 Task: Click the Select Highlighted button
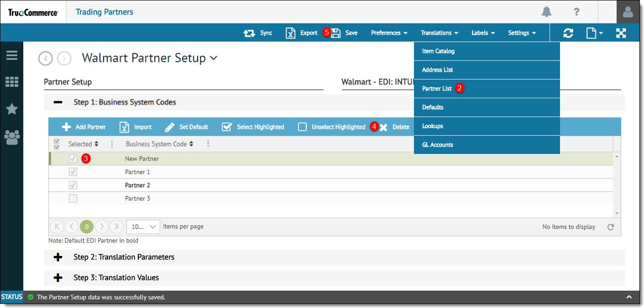[253, 127]
